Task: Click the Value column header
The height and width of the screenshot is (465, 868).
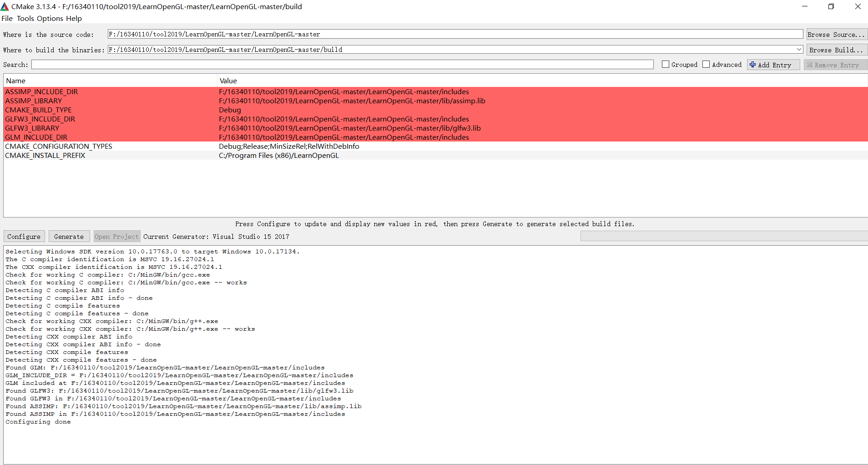Action: tap(542, 81)
